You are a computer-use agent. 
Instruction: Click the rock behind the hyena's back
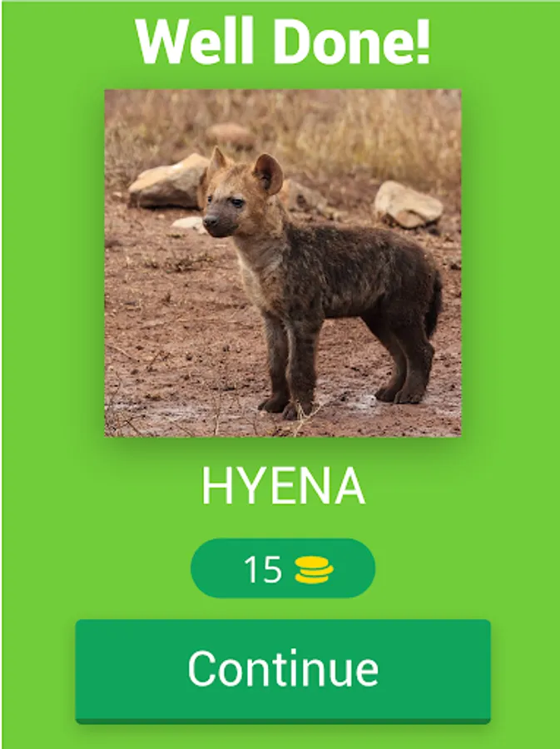pos(407,205)
